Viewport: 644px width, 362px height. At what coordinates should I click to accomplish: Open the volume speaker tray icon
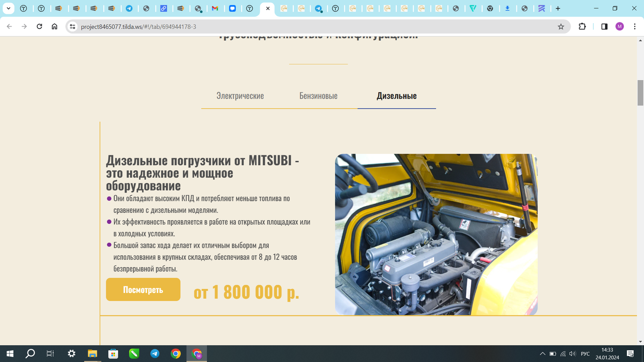pos(572,354)
